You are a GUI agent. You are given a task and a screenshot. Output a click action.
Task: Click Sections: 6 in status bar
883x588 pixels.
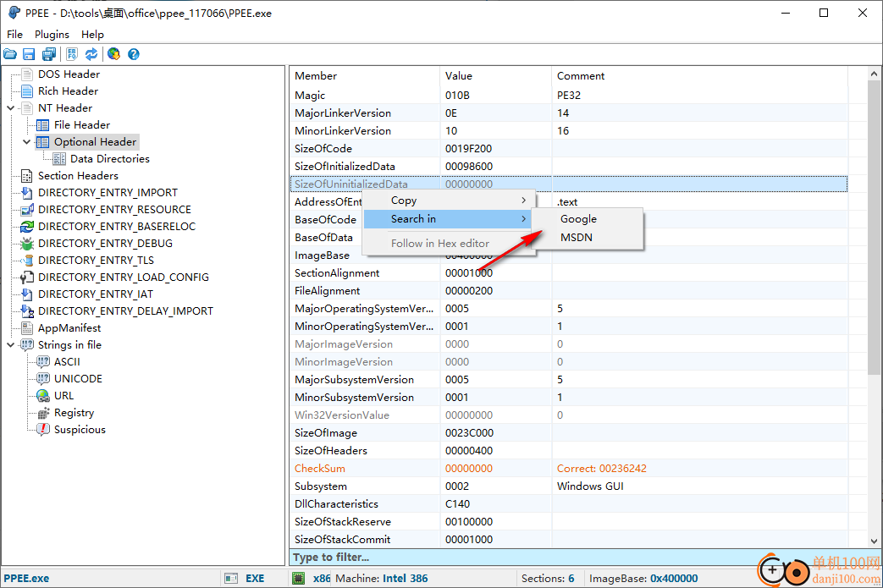click(x=548, y=579)
